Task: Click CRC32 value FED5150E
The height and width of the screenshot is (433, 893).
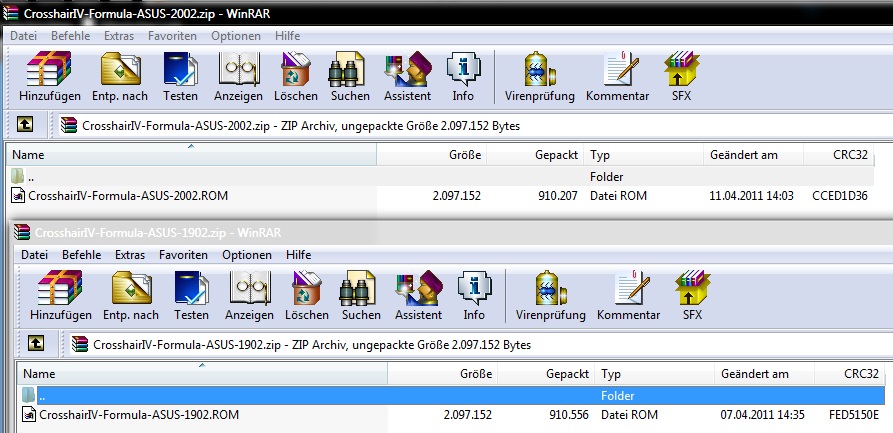Action: coord(854,414)
